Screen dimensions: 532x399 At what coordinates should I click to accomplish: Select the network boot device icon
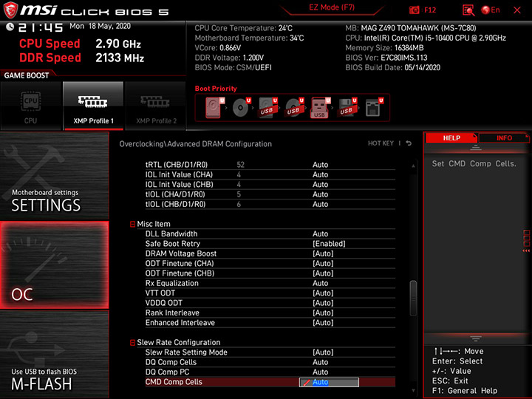(x=374, y=108)
